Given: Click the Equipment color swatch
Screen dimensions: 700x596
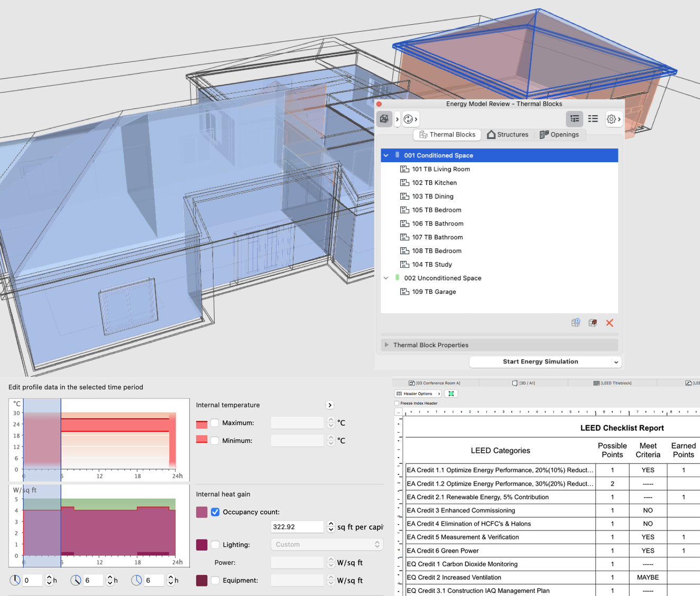Looking at the screenshot, I should click(201, 580).
